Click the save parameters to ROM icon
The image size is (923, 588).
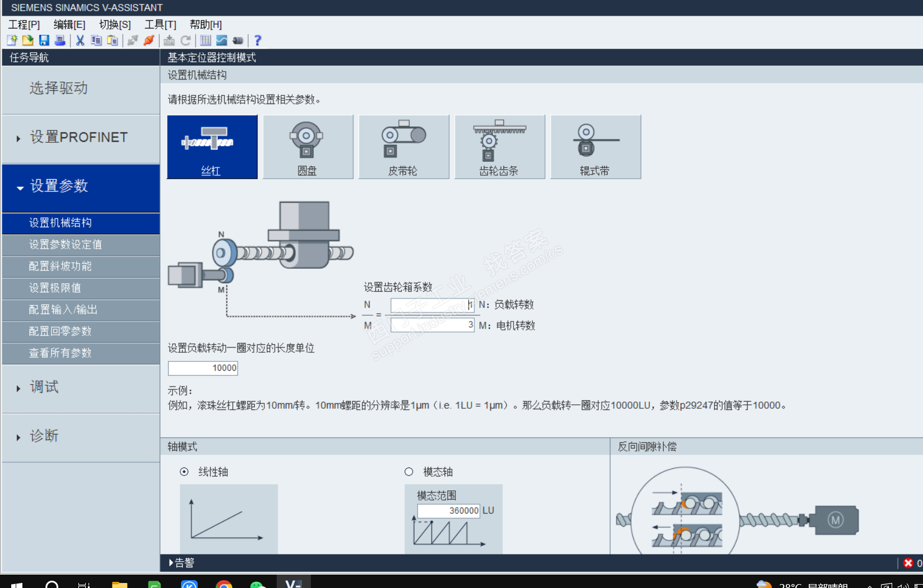pyautogui.click(x=169, y=40)
